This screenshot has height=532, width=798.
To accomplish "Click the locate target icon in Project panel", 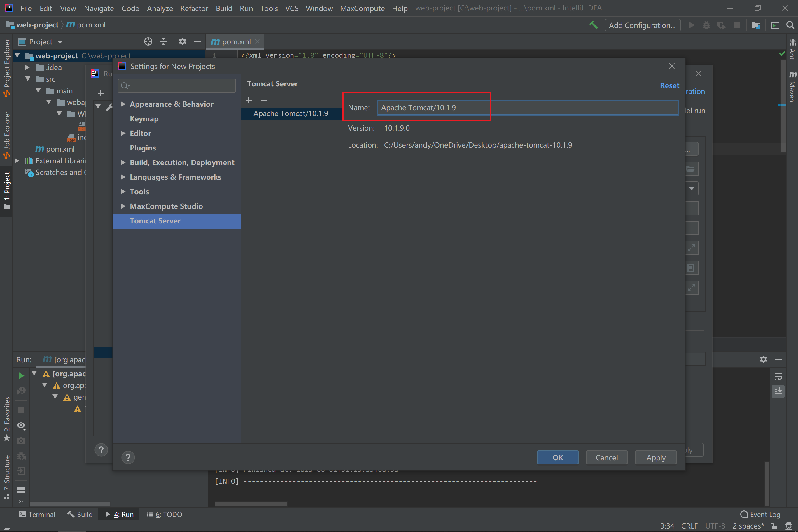I will (148, 42).
